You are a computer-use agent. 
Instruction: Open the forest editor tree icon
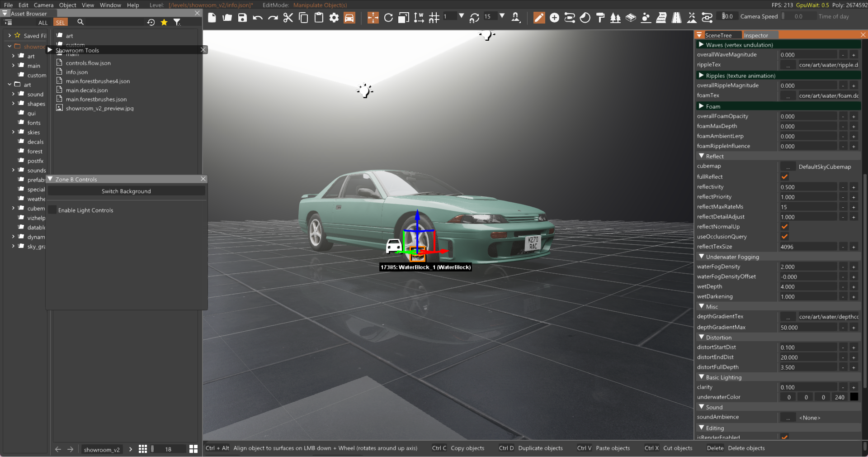coord(615,18)
